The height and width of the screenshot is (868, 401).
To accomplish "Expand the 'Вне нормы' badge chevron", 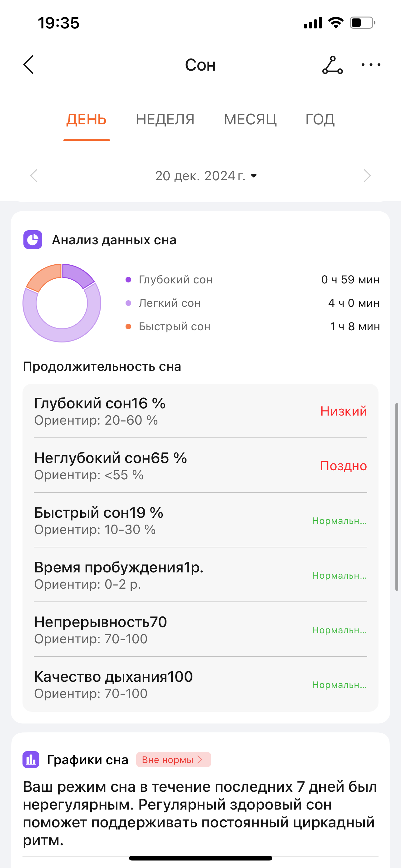I will click(x=200, y=760).
